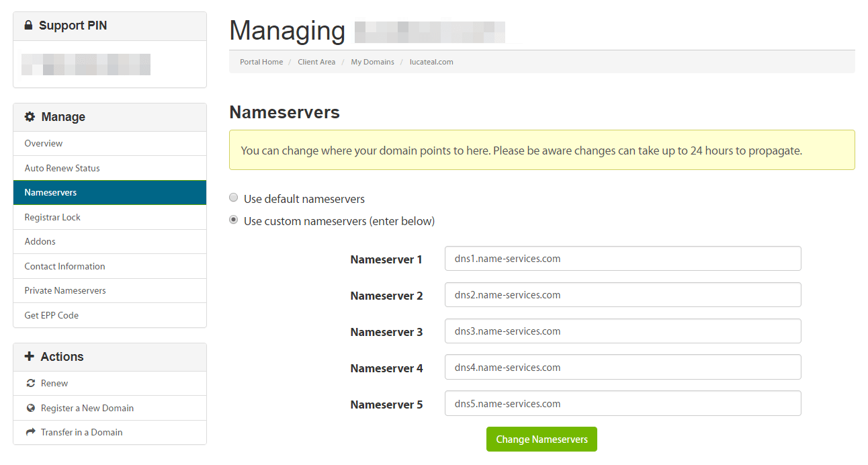Click the Nameserver 5 input field
The image size is (868, 465).
click(622, 404)
